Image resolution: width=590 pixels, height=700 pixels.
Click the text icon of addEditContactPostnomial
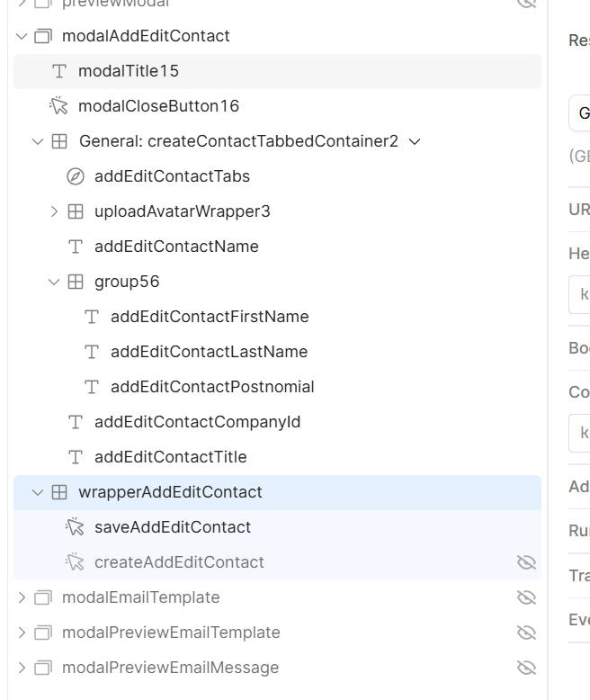(92, 387)
